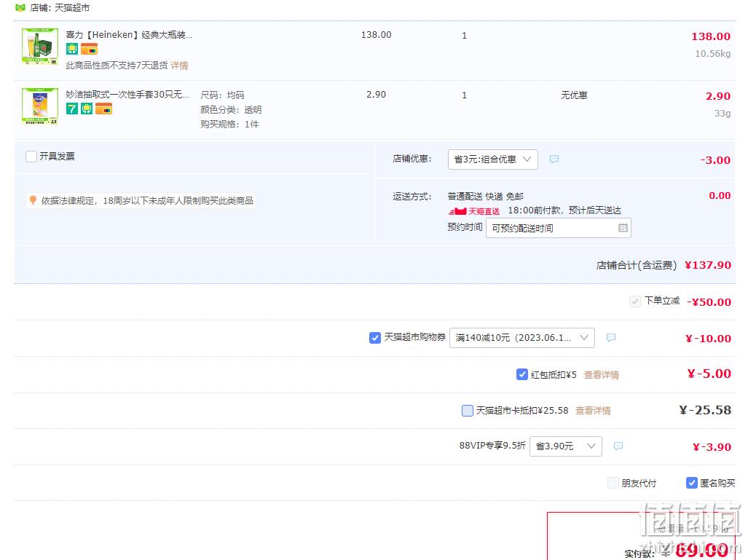Click the gloves unit price 2.90
The height and width of the screenshot is (560, 748).
[x=376, y=95]
